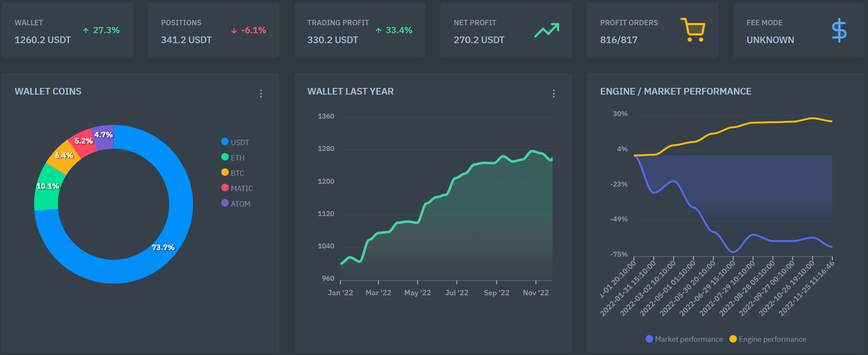Screen dimensions: 868x355
Task: Click the 2022-06-29 15:10:00 date label
Action: [x=707, y=289]
